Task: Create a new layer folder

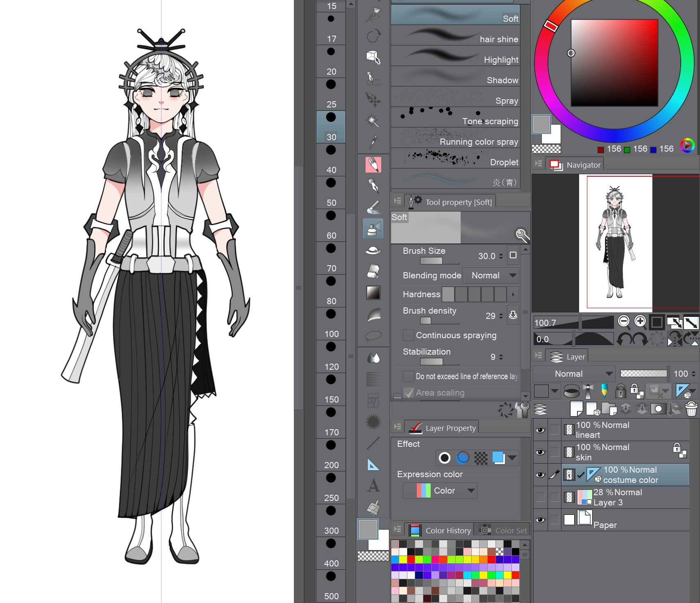Action: [609, 409]
